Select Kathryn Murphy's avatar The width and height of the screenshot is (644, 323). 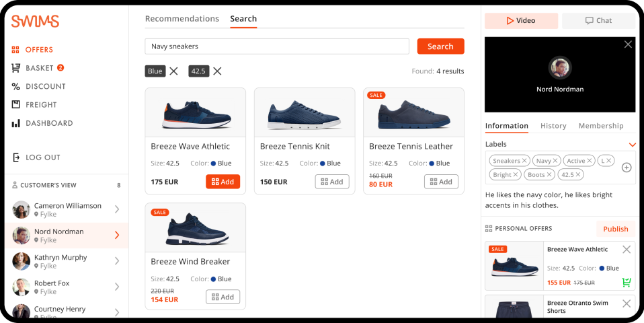pos(22,261)
